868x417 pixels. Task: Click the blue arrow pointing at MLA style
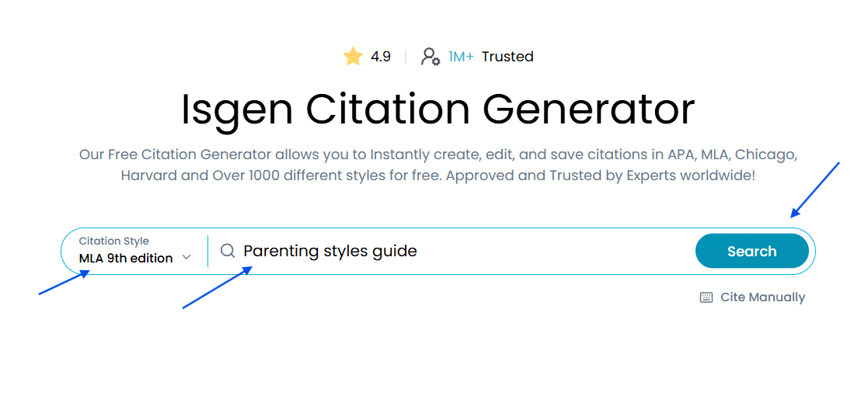(64, 282)
